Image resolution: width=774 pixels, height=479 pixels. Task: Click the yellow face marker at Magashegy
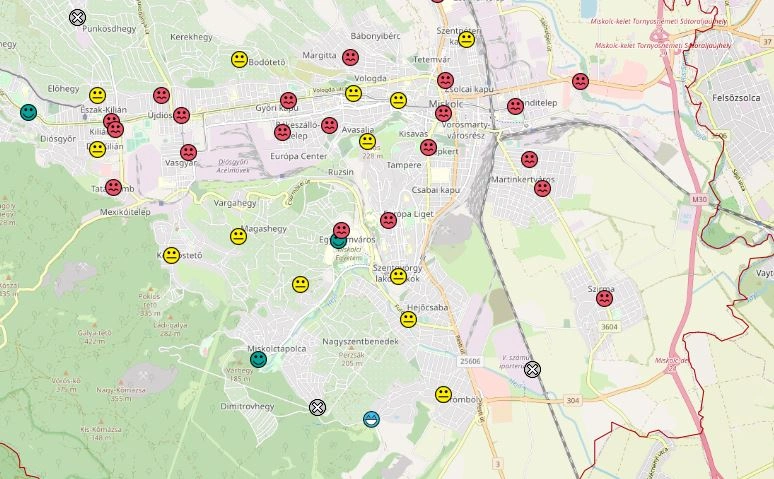[x=238, y=236]
